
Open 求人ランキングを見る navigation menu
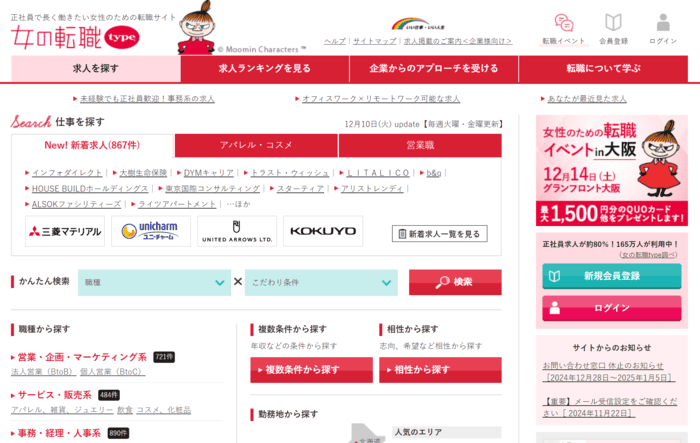[x=264, y=69]
